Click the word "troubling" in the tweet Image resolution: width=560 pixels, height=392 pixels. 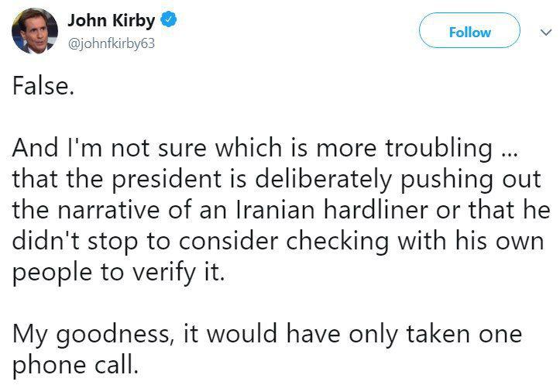tap(439, 148)
